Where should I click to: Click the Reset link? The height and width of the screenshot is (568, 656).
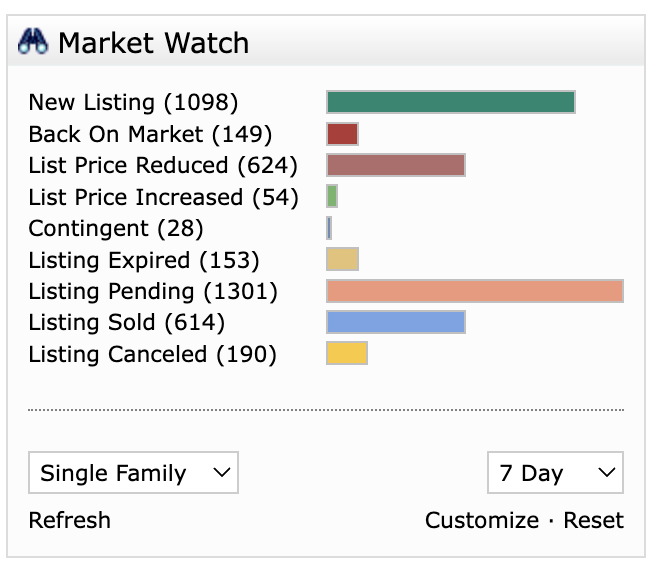click(593, 520)
